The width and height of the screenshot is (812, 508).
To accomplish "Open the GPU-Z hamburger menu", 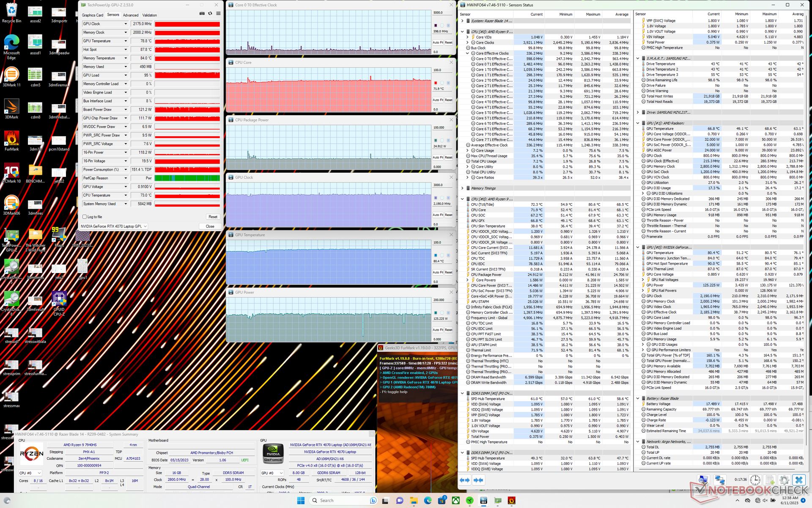I will [218, 14].
